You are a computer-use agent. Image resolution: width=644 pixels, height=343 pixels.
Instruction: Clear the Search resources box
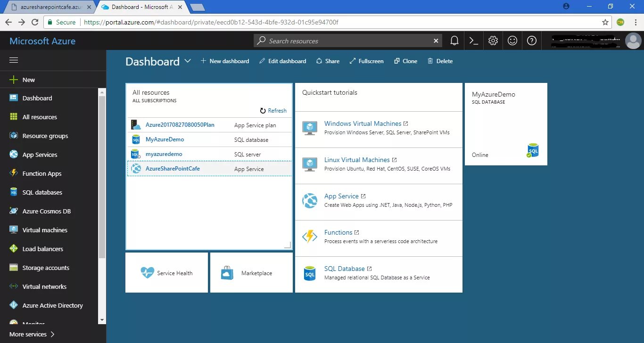coord(436,41)
